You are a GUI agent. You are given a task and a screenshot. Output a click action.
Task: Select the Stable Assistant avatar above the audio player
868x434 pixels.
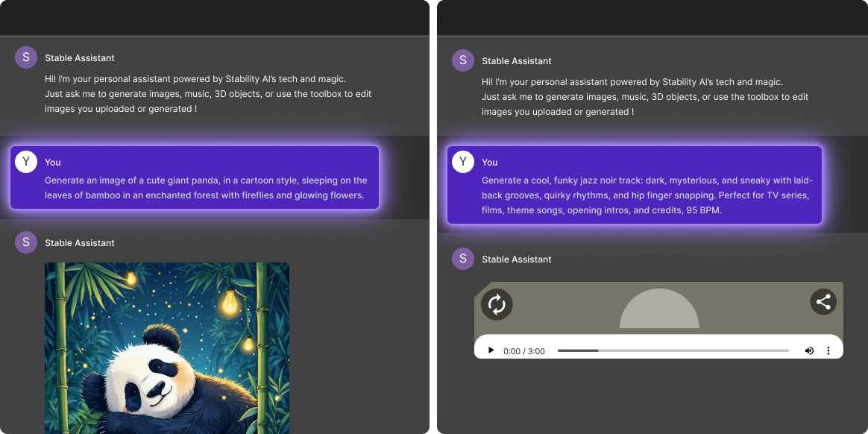click(x=462, y=259)
